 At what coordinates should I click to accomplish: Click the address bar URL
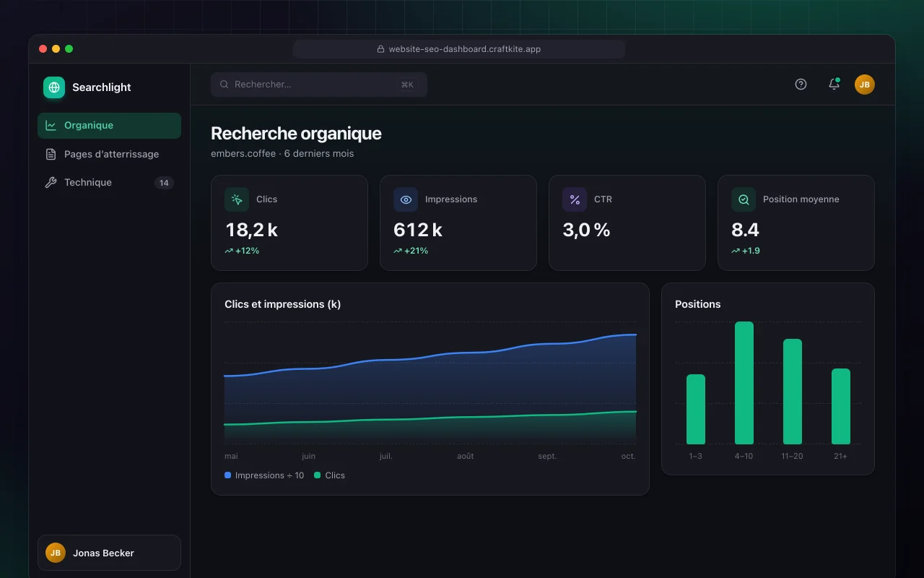click(465, 49)
